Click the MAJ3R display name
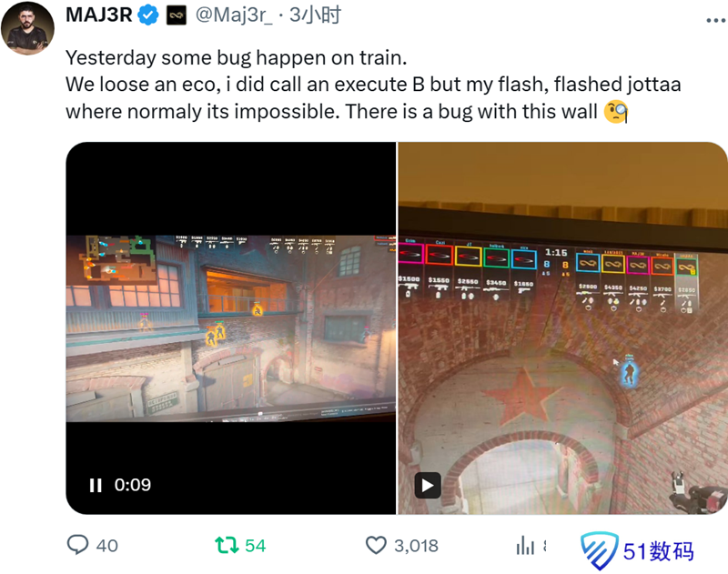Screen dimensions: 728x574 (99, 15)
